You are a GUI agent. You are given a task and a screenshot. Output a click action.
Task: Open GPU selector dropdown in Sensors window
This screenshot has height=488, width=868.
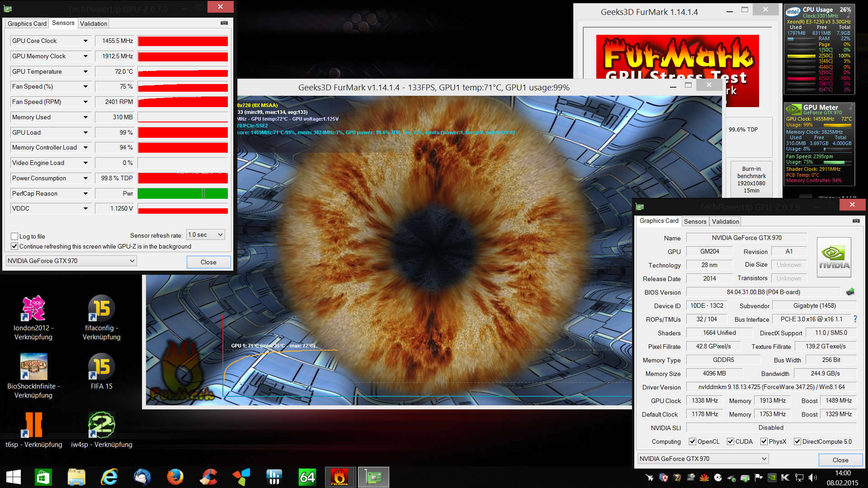[x=71, y=261]
